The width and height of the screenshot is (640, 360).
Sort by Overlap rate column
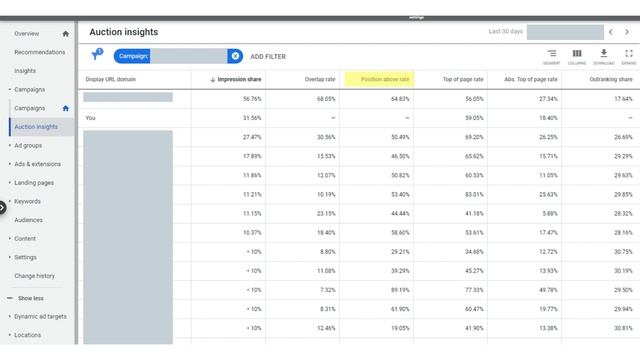(320, 80)
